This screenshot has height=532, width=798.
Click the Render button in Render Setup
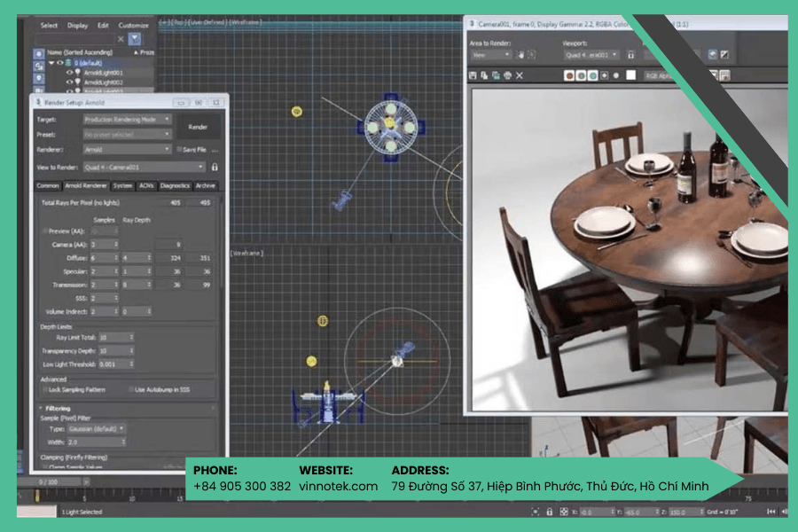pos(198,127)
